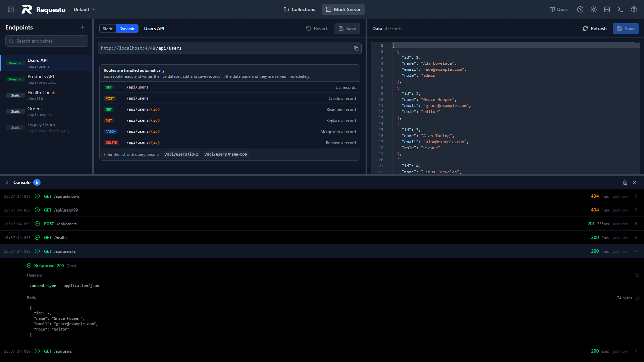The image size is (644, 362).
Task: Save the data records
Action: click(626, 28)
